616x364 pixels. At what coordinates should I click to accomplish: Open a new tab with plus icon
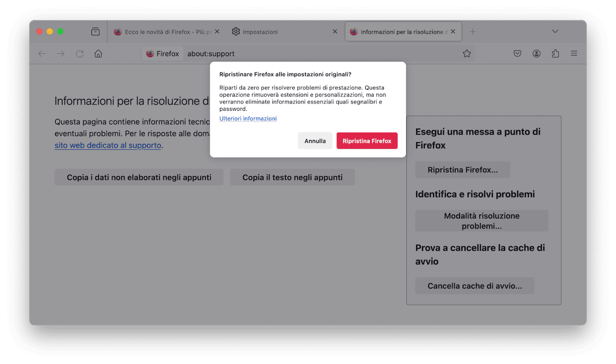(x=473, y=31)
